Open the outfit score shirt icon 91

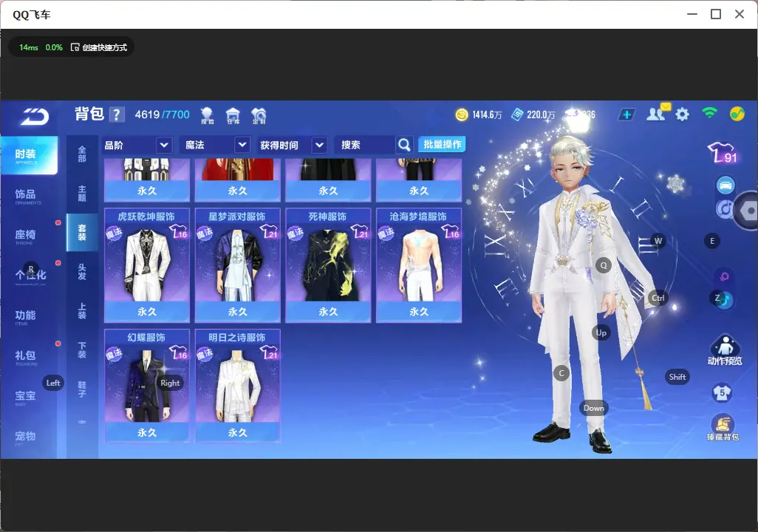pyautogui.click(x=723, y=153)
